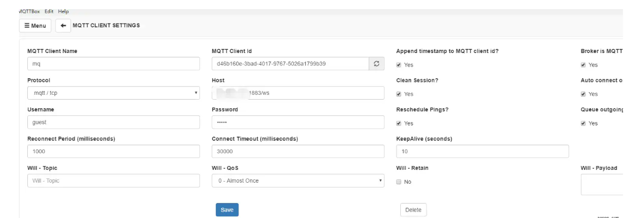The width and height of the screenshot is (644, 218).
Task: Open the Protocol dropdown
Action: [x=113, y=93]
